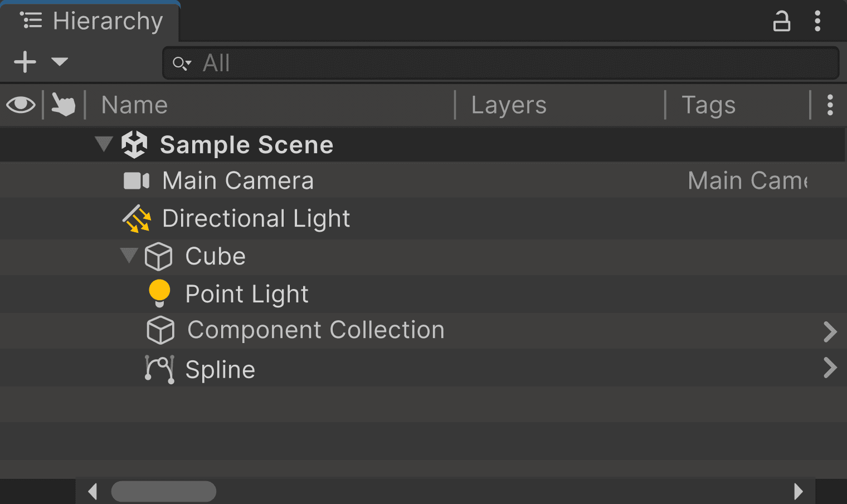Viewport: 847px width, 504px height.
Task: Toggle the scene visibility eye column
Action: pos(21,105)
